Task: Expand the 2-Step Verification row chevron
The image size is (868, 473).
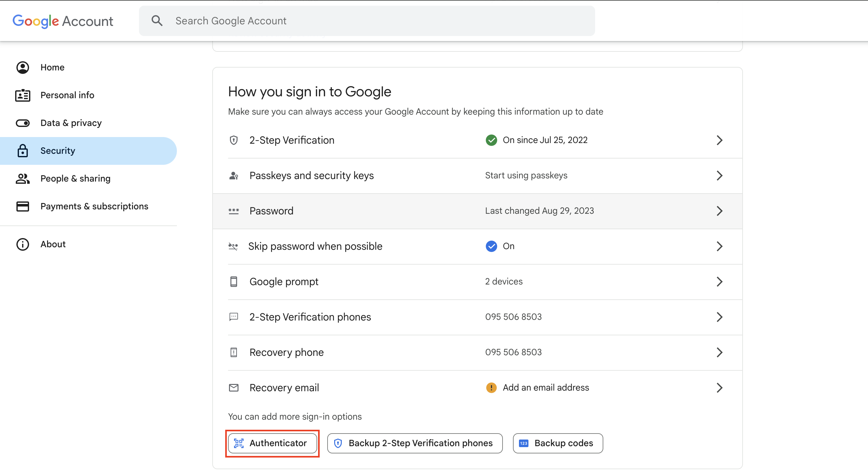Action: pos(720,140)
